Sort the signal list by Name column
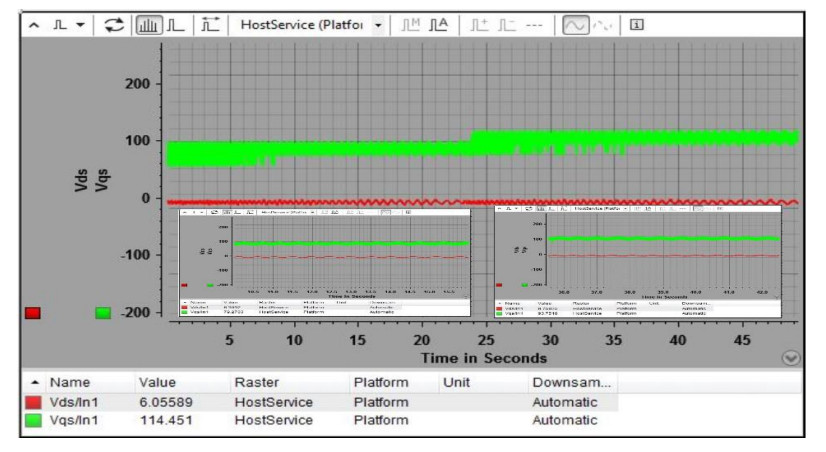 point(70,382)
